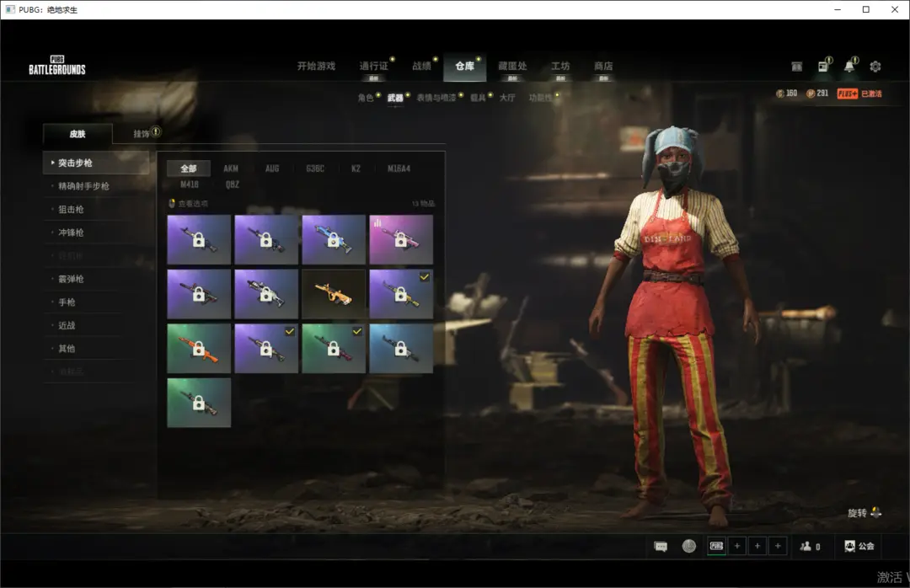Filter skins by AUG
This screenshot has height=588, width=910.
pos(272,168)
